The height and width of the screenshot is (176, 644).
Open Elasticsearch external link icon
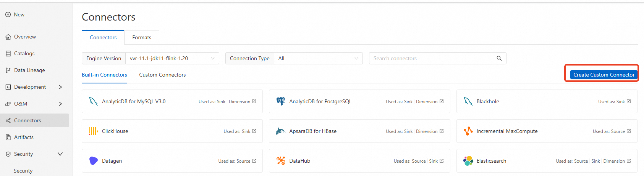[629, 161]
